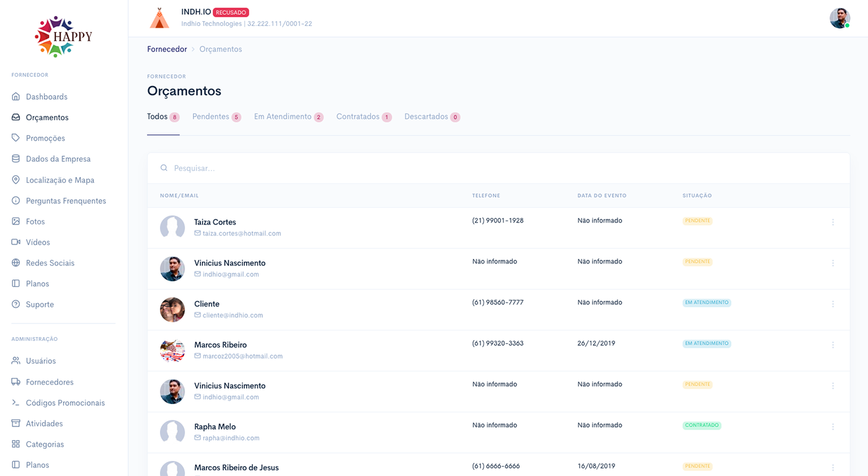Switch to the Pendentes tab
Screen dimensions: 868x476
pos(211,117)
